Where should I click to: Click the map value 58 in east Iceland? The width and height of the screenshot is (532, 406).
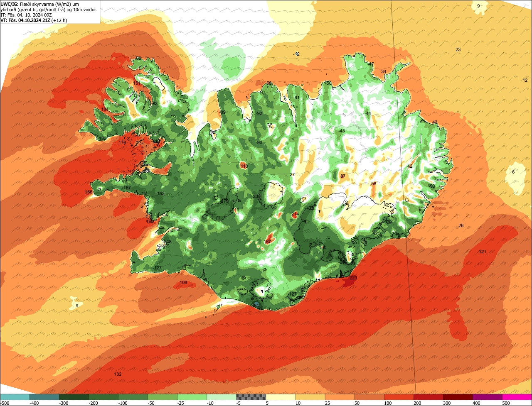click(x=374, y=183)
